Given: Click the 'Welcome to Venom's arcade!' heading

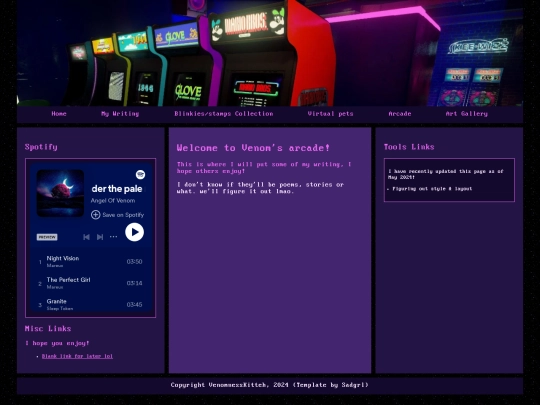Looking at the screenshot, I should pos(253,148).
